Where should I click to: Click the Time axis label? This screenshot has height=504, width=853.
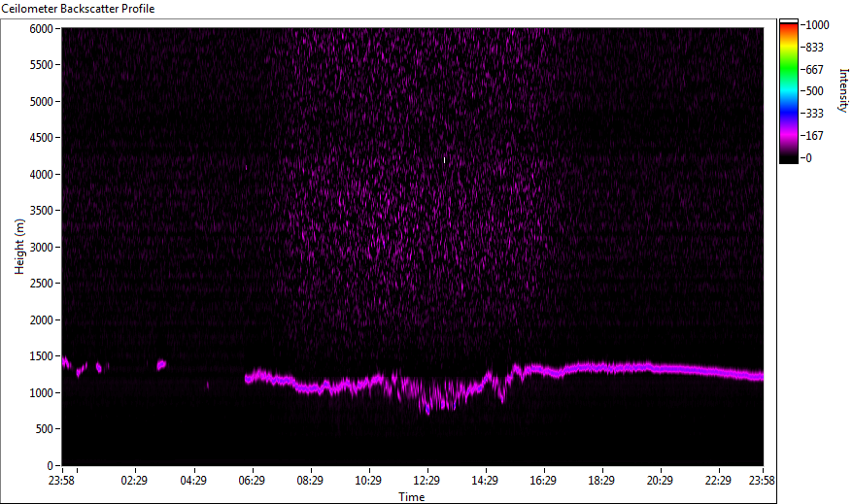[411, 496]
